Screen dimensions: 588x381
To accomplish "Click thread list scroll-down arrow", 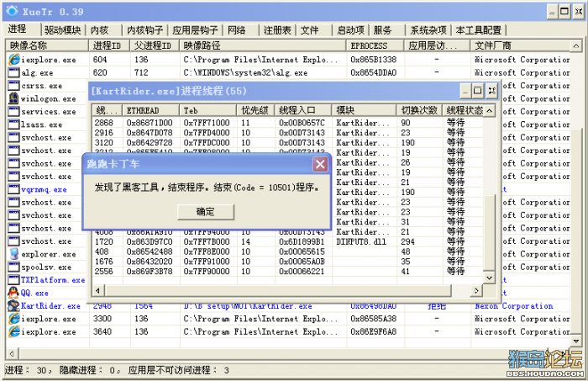I will pos(489,278).
